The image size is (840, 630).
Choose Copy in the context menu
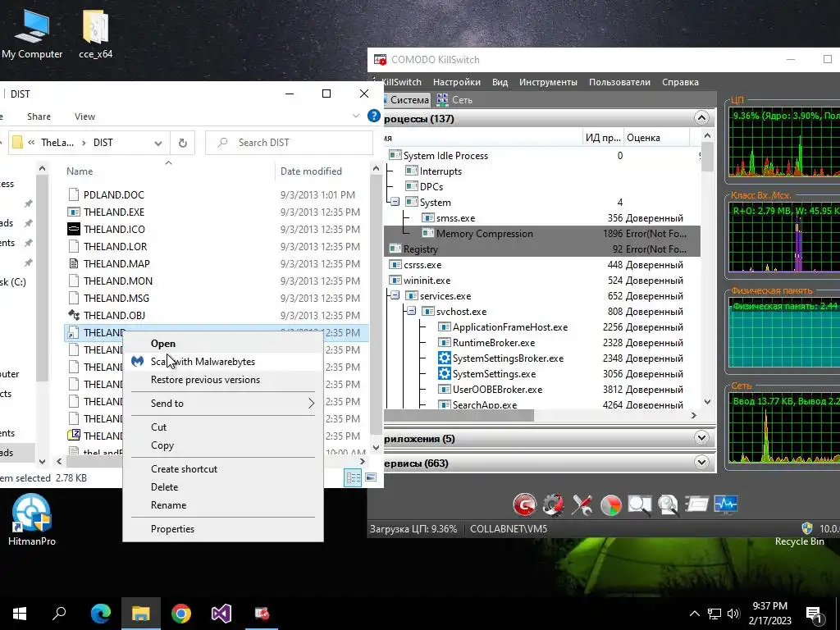click(223, 445)
